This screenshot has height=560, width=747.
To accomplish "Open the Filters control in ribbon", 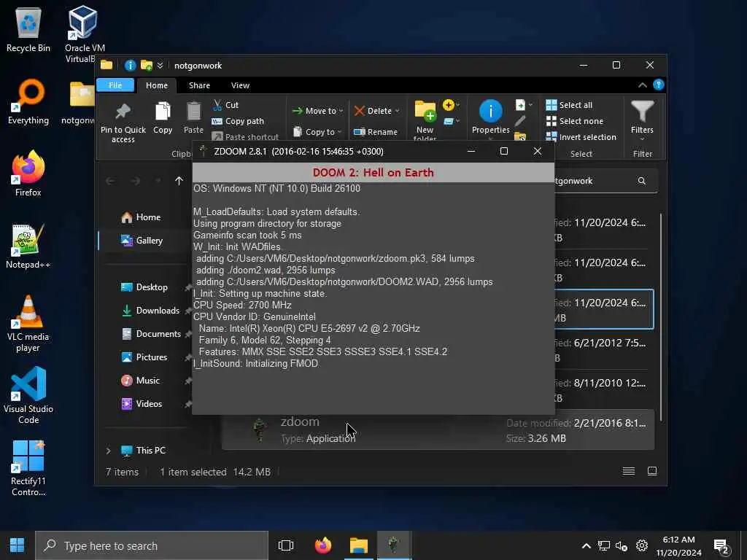I will (x=642, y=119).
